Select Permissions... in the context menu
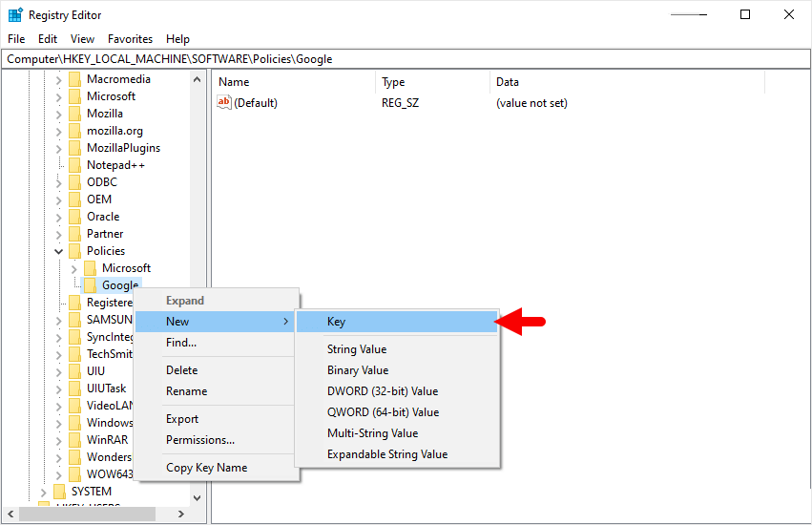 coord(217,440)
